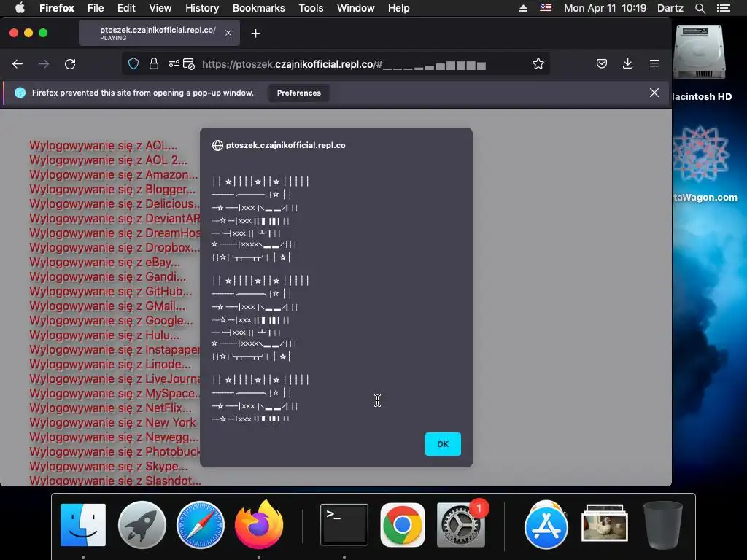Open the Apple menu
Screen dimensions: 747x560
[x=20, y=8]
